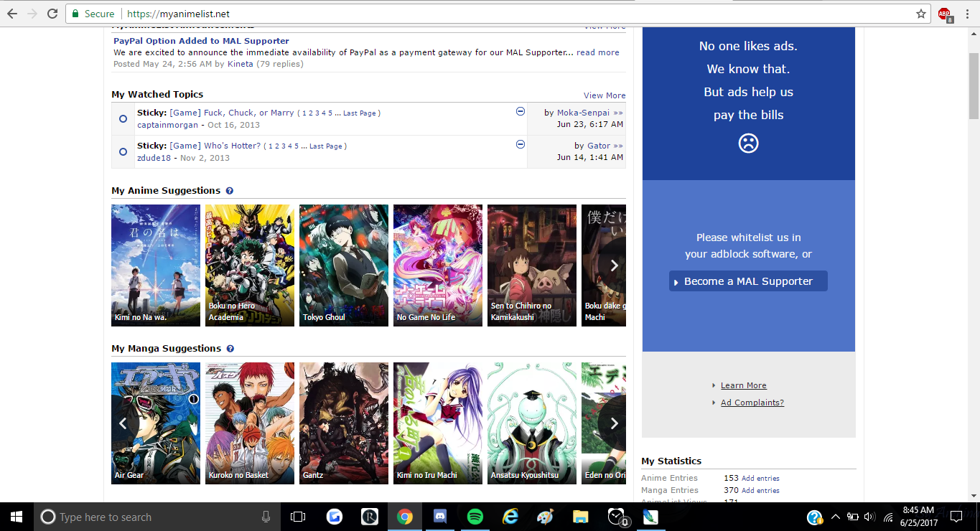This screenshot has height=531, width=980.
Task: Reload the page using the refresh icon
Action: pyautogui.click(x=52, y=14)
